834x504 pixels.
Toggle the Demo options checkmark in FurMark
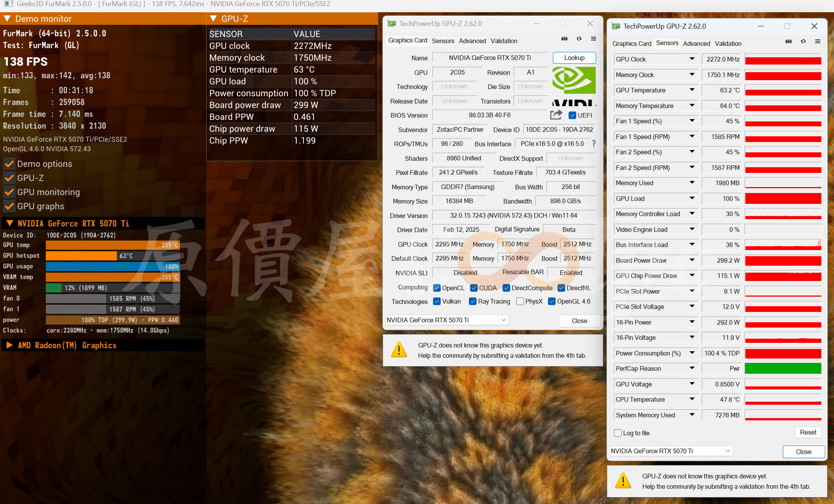click(10, 164)
